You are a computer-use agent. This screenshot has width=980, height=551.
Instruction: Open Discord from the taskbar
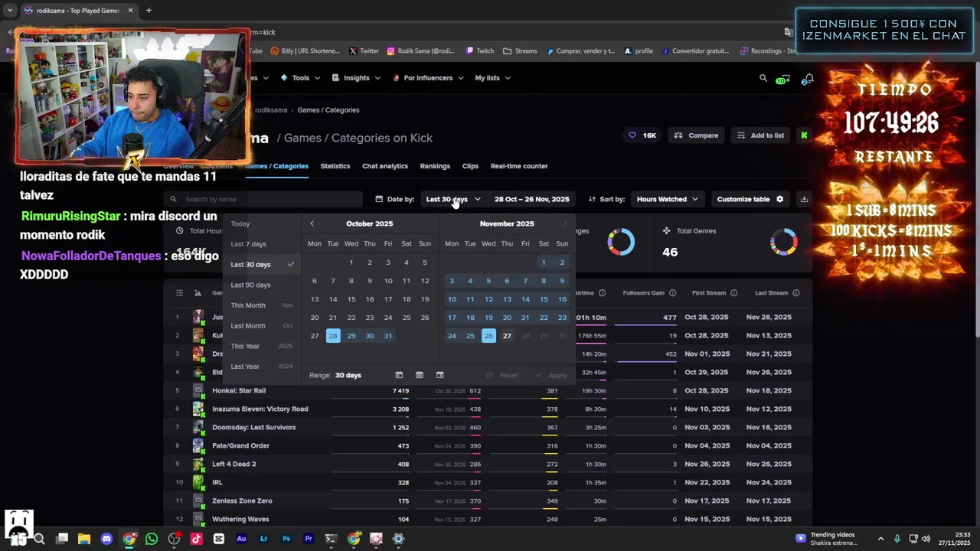(x=106, y=539)
